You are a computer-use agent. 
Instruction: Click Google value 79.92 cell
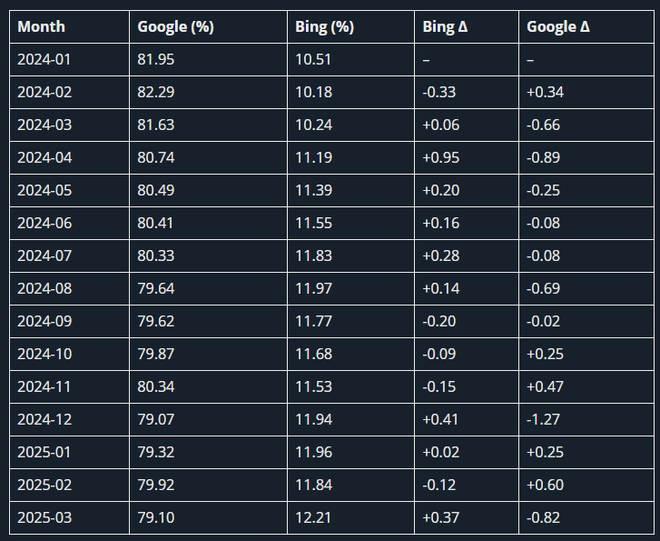pos(208,485)
